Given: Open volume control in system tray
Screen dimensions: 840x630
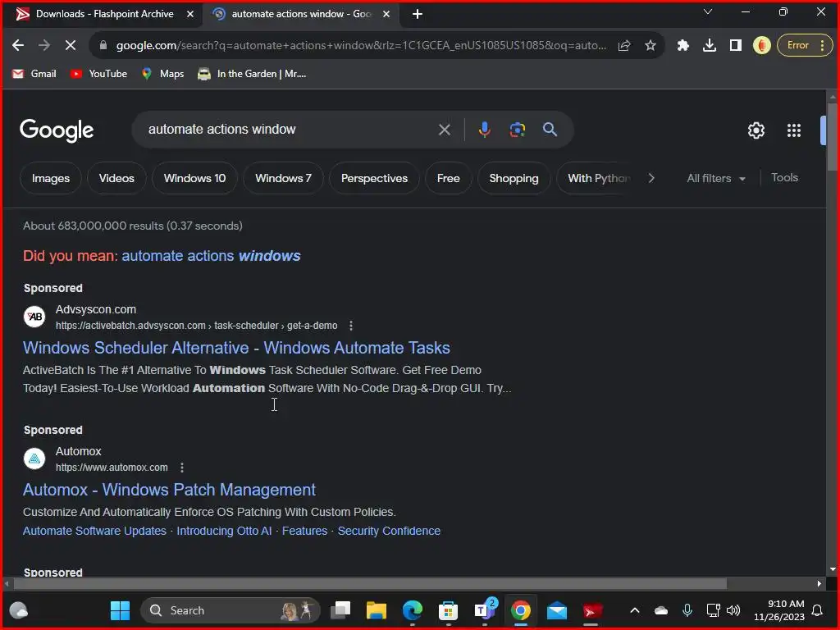Looking at the screenshot, I should pyautogui.click(x=733, y=610).
